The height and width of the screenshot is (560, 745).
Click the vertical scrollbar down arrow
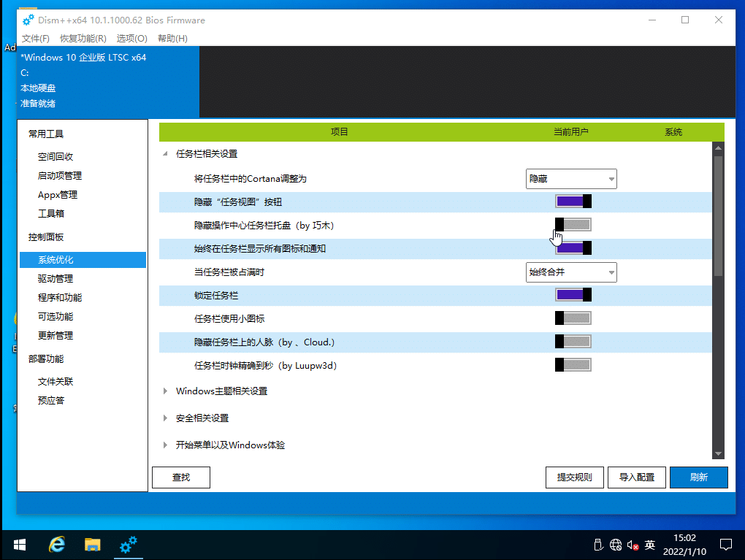pyautogui.click(x=717, y=453)
